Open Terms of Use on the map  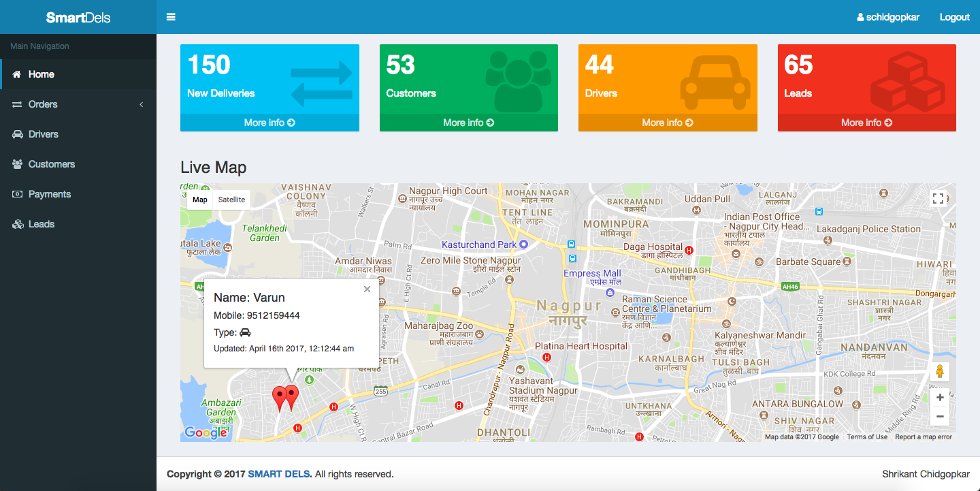tap(867, 437)
